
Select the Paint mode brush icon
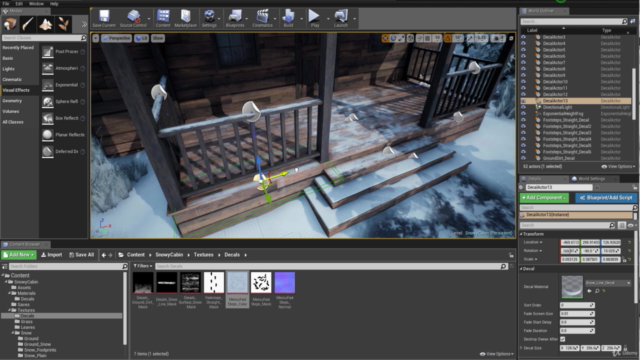[x=28, y=24]
